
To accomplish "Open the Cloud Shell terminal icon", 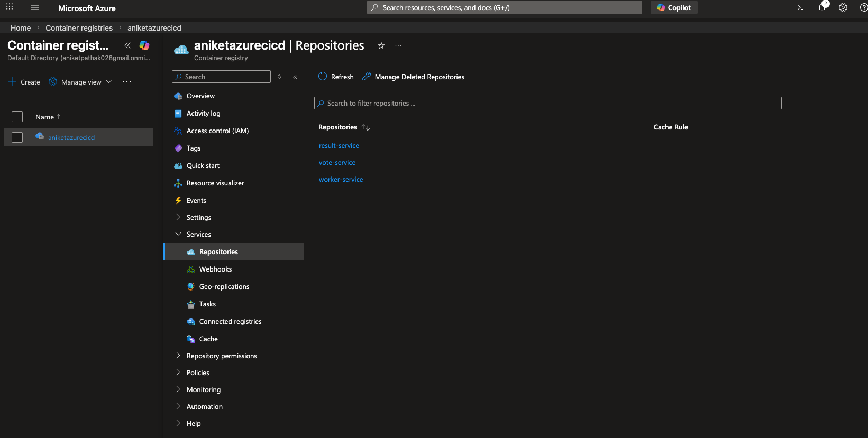I will (x=801, y=7).
